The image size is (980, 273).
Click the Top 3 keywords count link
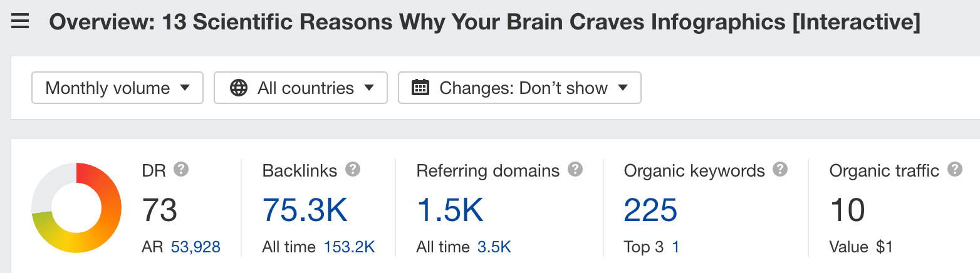coord(675,247)
